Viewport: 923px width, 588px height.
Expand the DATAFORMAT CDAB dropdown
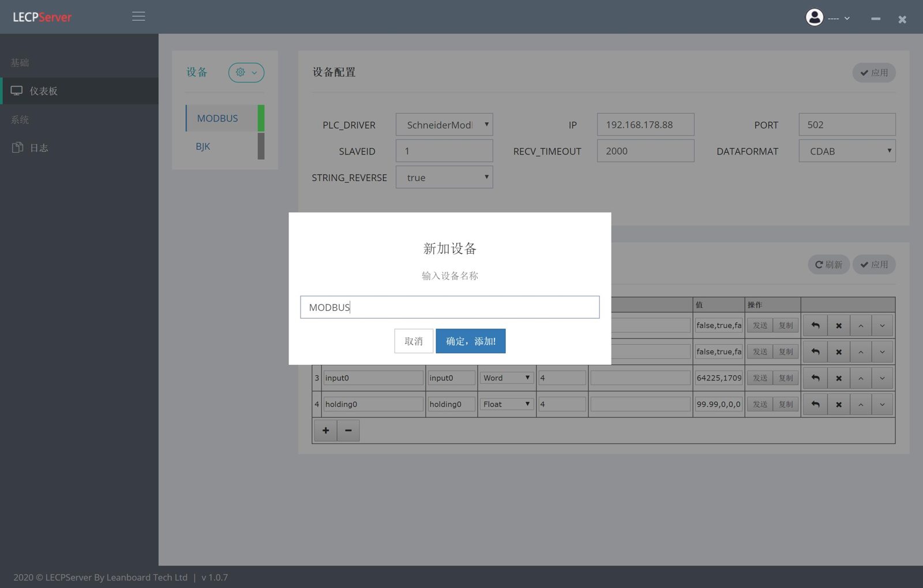847,151
